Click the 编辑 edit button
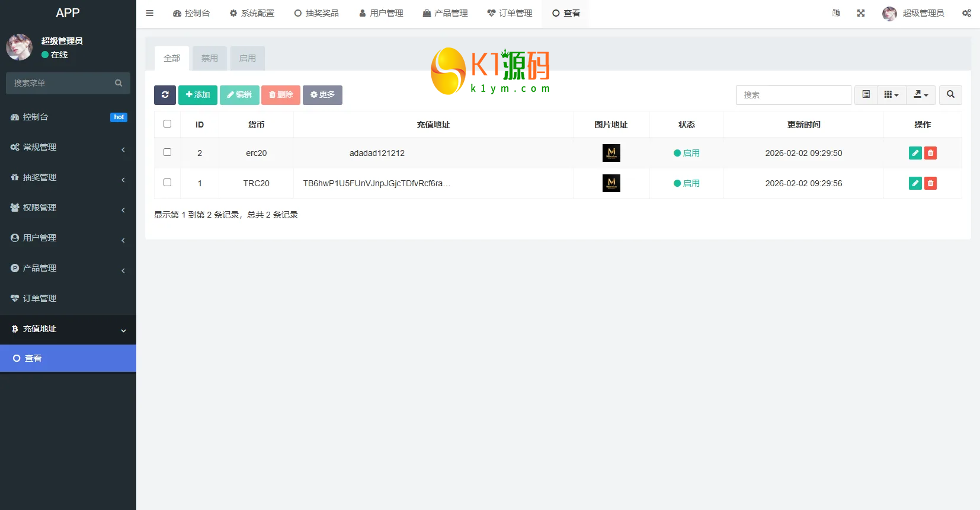Viewport: 980px width, 510px height. [239, 95]
